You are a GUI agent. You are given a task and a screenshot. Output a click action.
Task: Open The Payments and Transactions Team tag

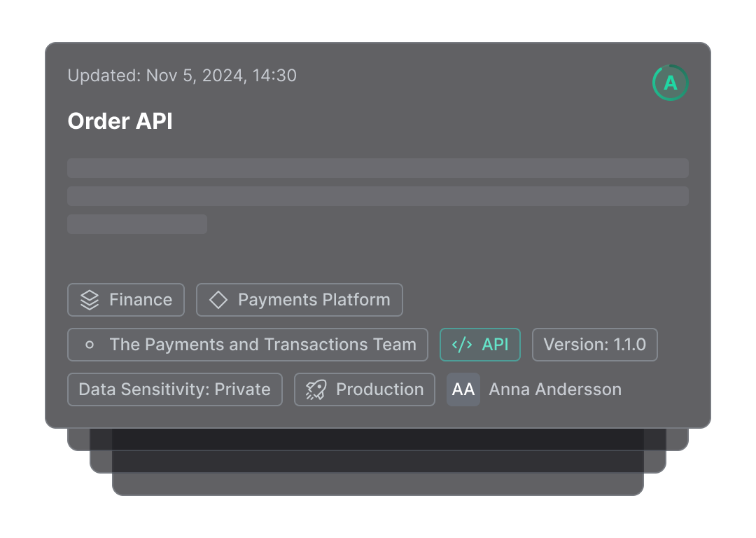coord(262,345)
